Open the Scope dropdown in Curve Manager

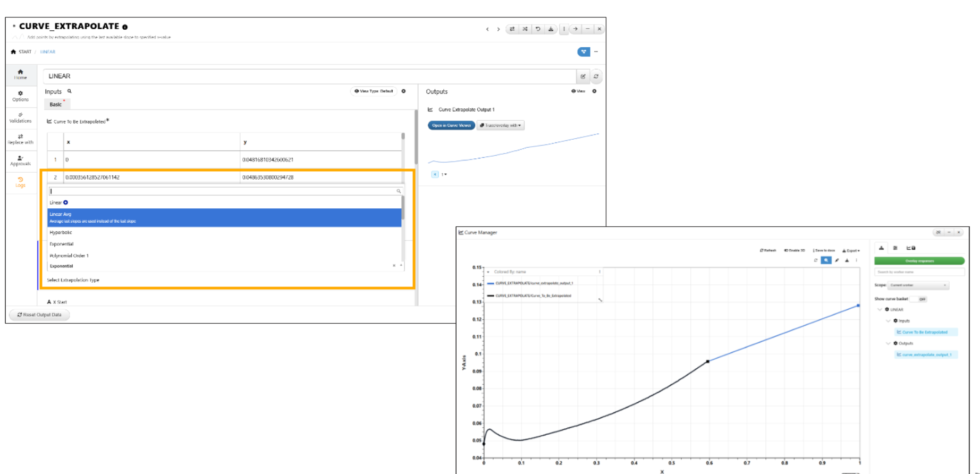click(x=918, y=285)
